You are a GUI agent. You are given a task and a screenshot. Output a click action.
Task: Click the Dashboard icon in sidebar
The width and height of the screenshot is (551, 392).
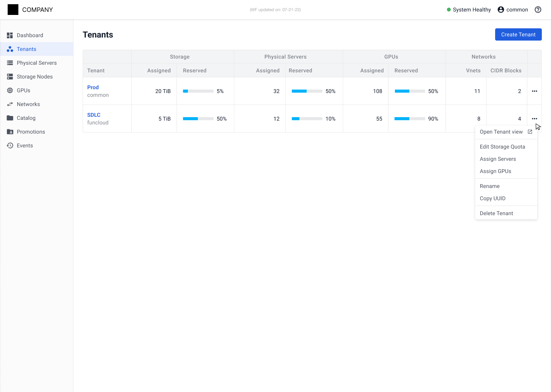pyautogui.click(x=10, y=35)
